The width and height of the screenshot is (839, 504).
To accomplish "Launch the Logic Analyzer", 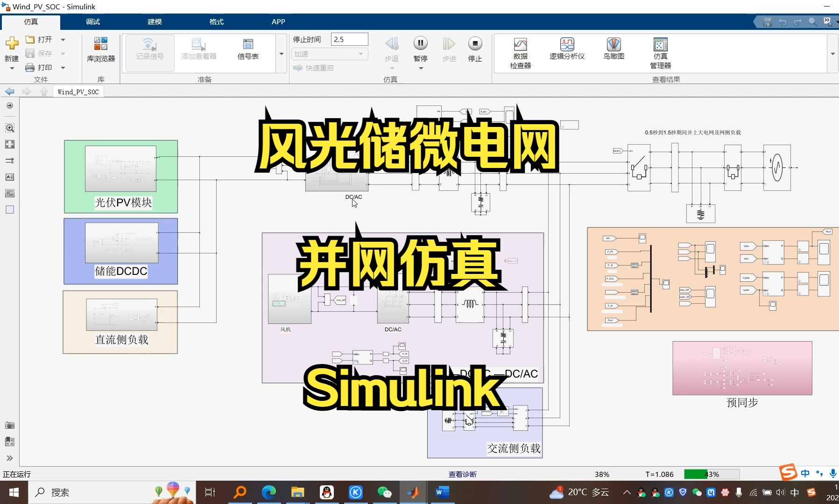I will click(567, 49).
